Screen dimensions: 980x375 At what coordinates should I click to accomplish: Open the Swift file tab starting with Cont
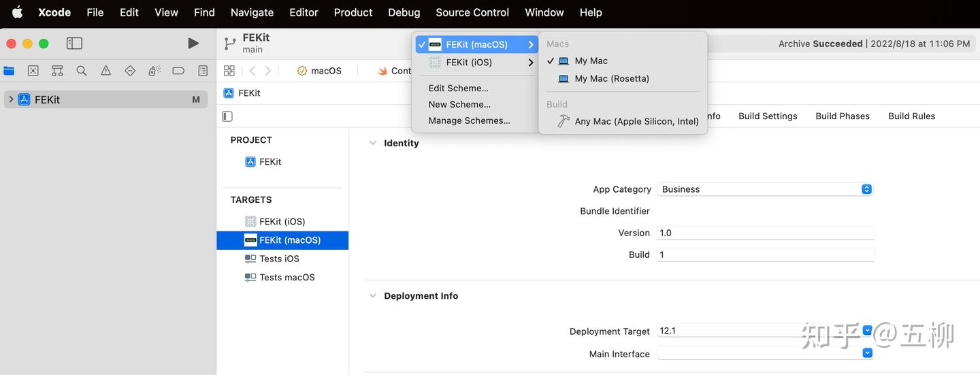pos(395,71)
